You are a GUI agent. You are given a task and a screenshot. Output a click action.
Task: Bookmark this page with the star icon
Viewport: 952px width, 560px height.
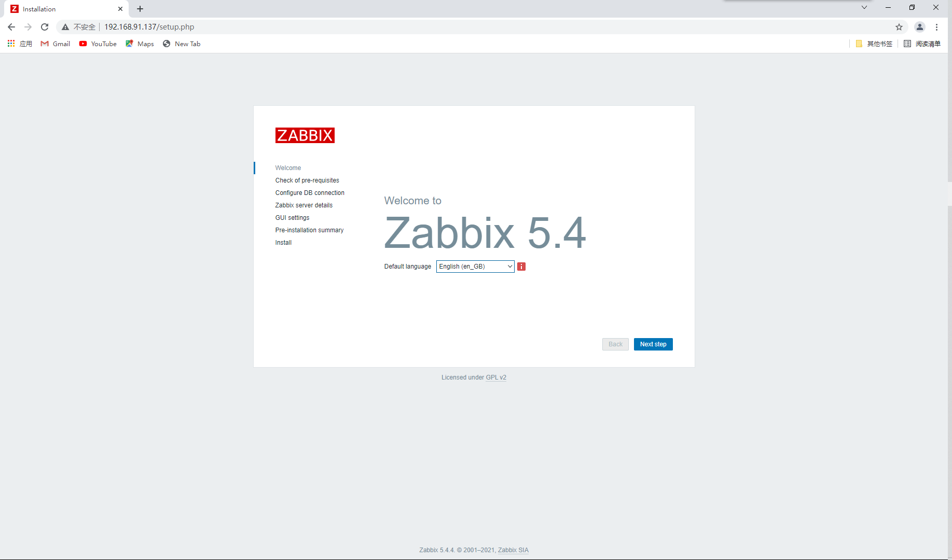click(899, 27)
